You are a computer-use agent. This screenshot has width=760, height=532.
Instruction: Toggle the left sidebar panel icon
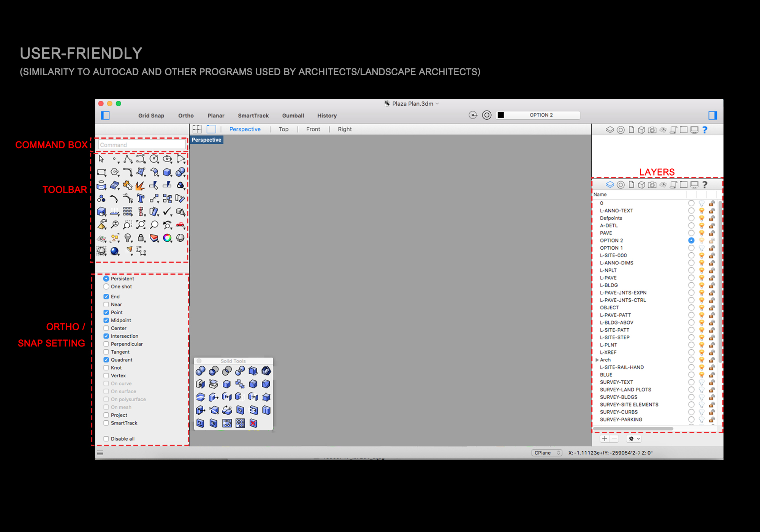tap(105, 116)
